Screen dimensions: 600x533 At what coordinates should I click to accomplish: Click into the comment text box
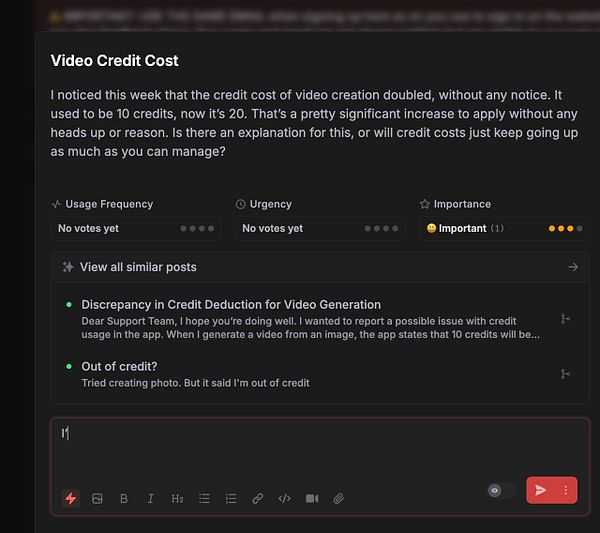tap(320, 450)
